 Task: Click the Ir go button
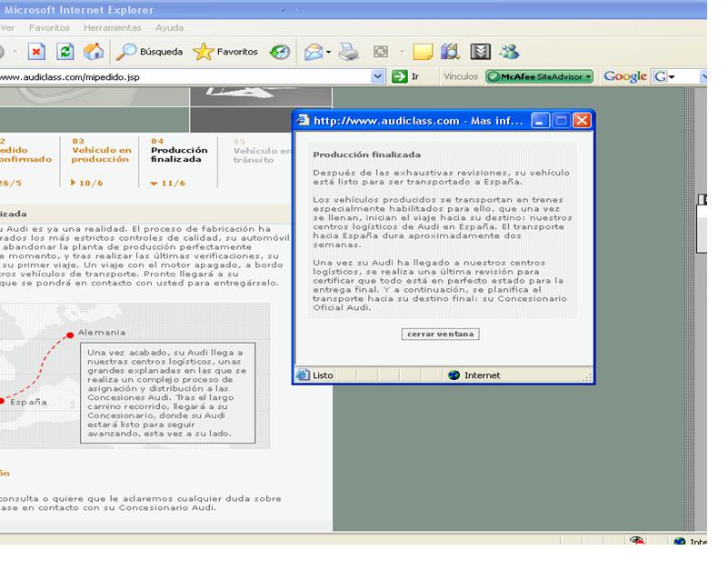(405, 76)
